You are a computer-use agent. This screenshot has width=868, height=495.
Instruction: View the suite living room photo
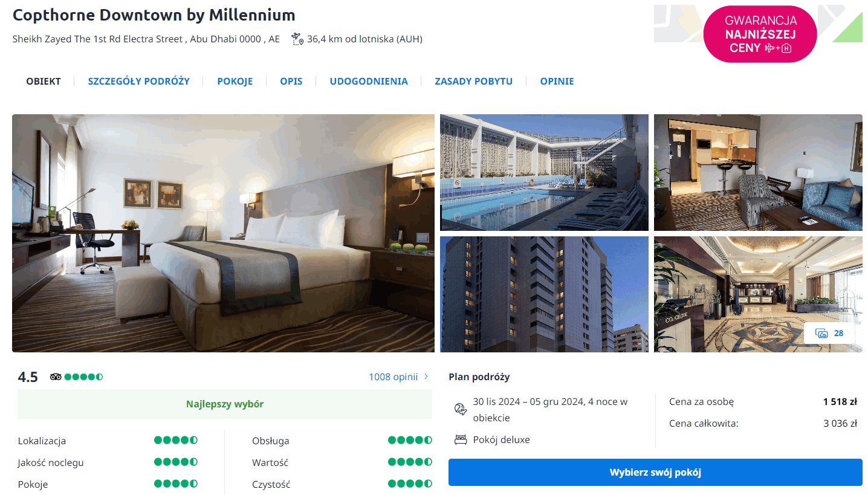758,172
